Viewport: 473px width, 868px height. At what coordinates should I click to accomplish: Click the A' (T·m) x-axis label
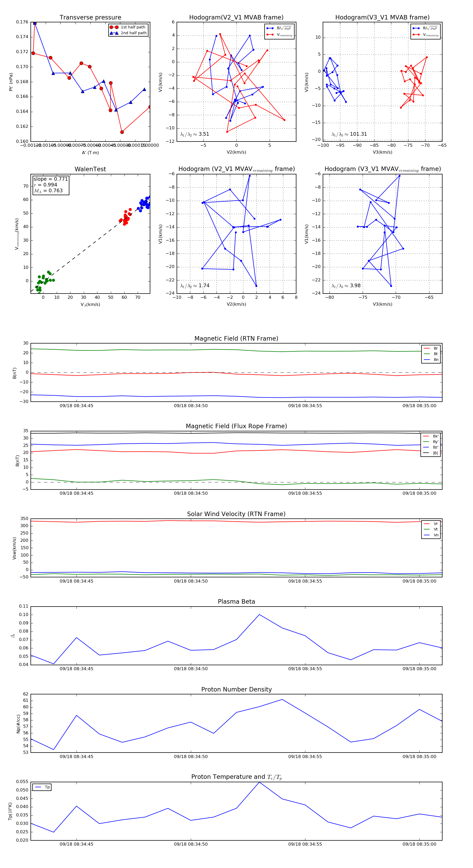click(90, 153)
